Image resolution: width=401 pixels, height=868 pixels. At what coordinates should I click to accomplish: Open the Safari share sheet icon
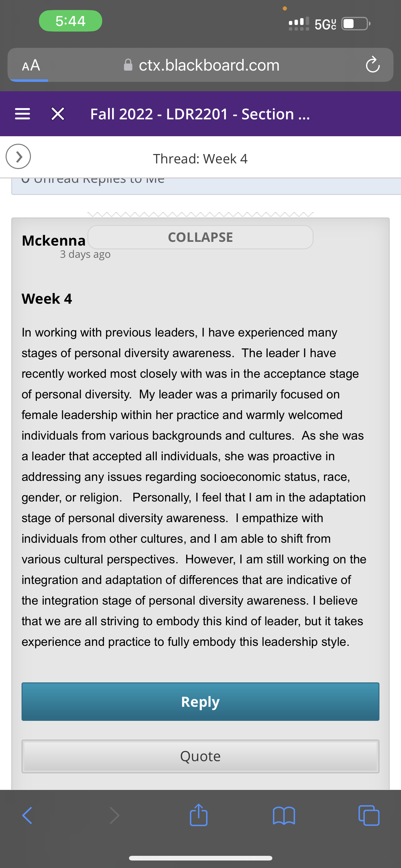pos(199,815)
